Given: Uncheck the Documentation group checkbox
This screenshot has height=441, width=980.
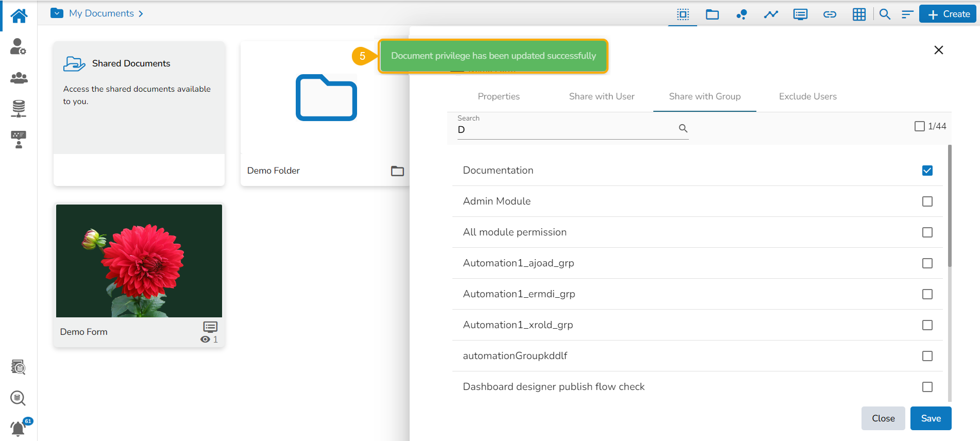Looking at the screenshot, I should tap(927, 171).
